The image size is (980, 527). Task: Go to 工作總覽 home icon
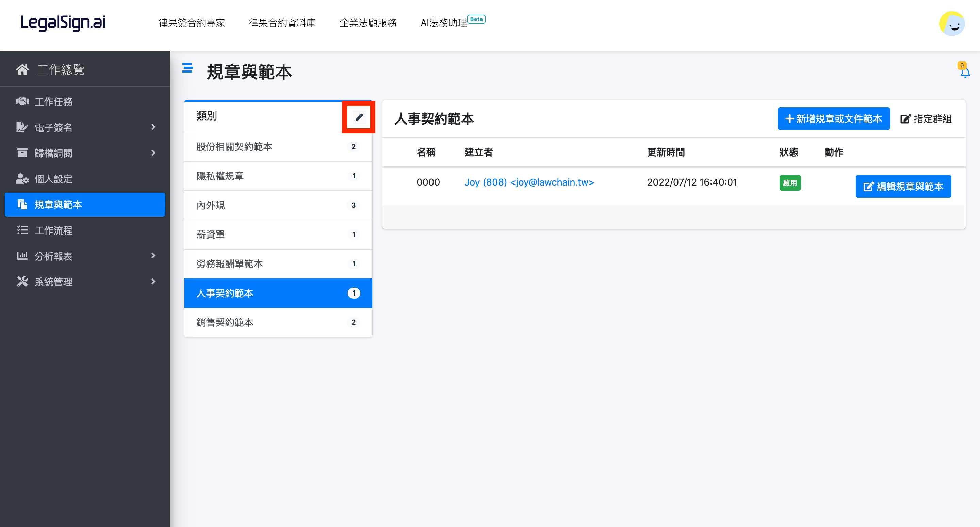(x=22, y=69)
